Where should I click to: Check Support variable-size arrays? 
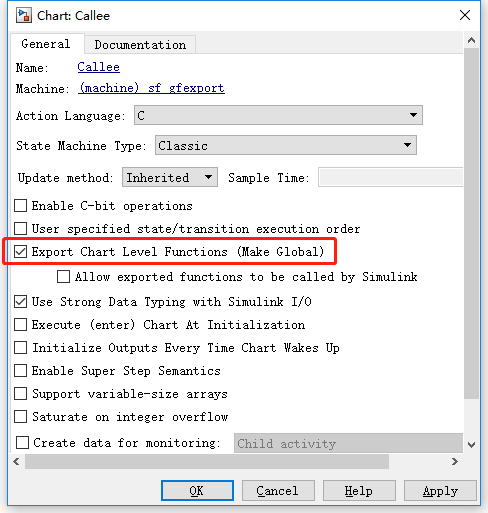point(21,394)
